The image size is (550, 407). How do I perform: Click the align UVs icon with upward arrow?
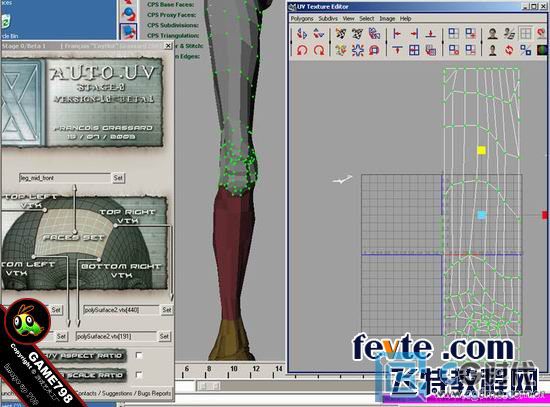(431, 34)
